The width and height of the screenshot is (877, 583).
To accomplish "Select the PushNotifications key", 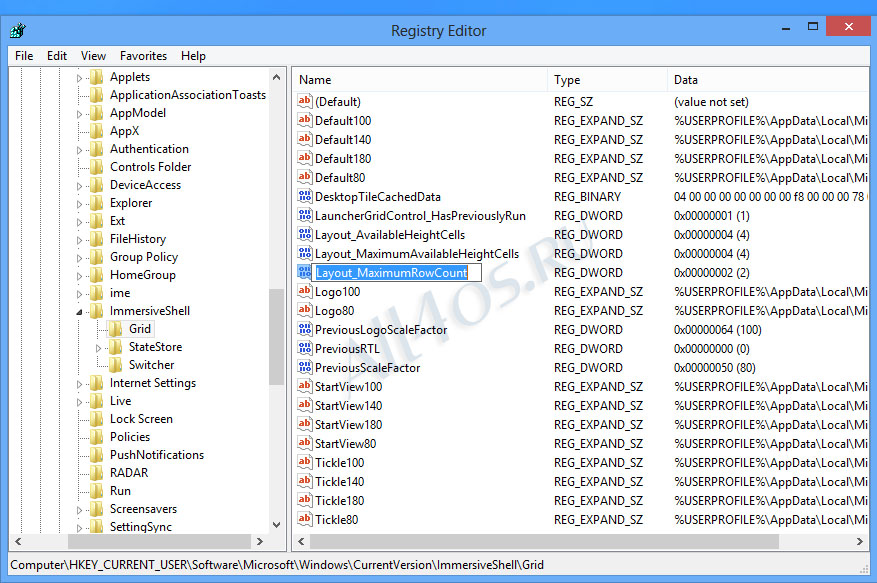I will [157, 454].
